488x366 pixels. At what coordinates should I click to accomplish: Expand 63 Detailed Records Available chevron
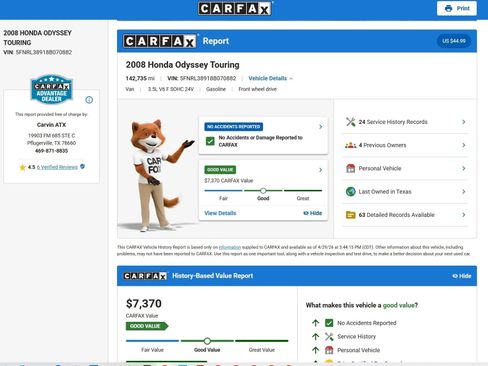point(464,215)
